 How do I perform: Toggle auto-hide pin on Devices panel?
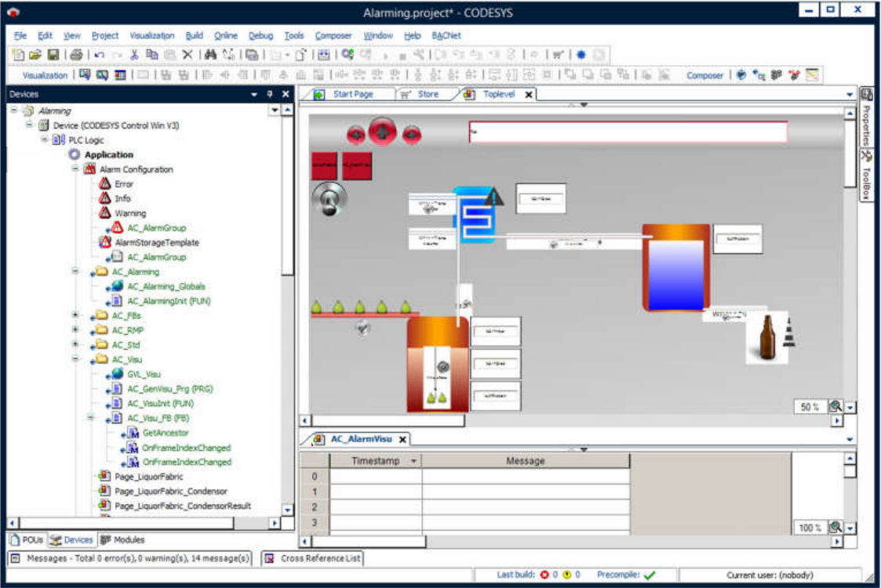click(270, 94)
